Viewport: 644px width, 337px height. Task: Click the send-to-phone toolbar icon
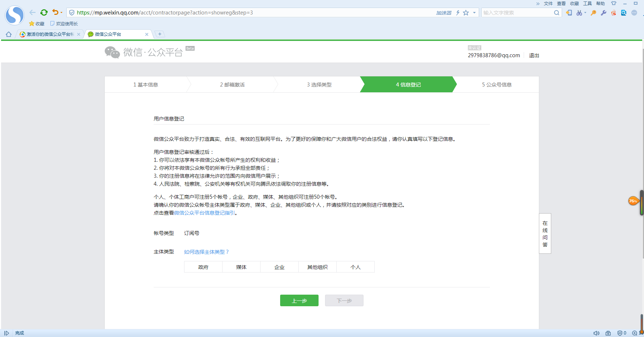point(569,13)
